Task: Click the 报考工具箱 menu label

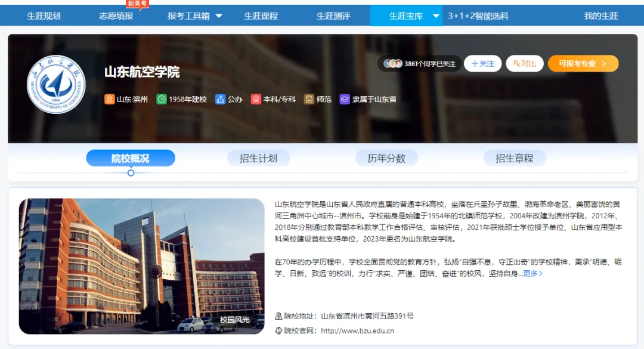Action: click(188, 16)
